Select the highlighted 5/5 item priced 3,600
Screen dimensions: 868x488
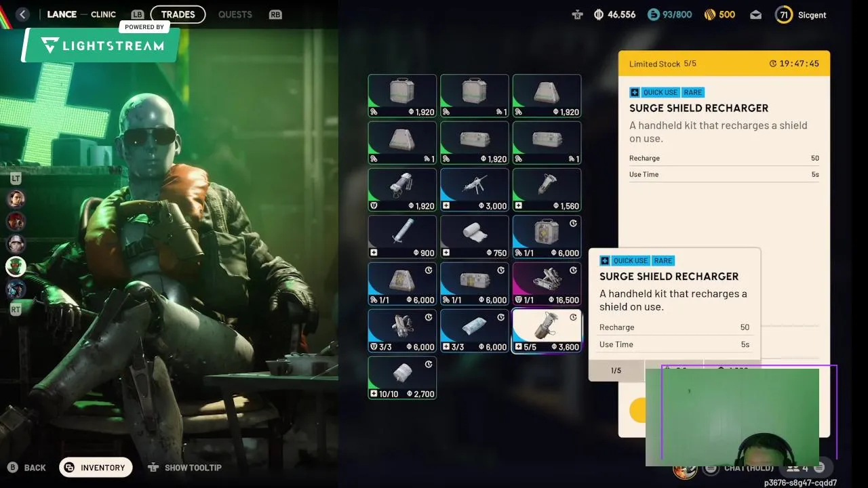point(547,331)
